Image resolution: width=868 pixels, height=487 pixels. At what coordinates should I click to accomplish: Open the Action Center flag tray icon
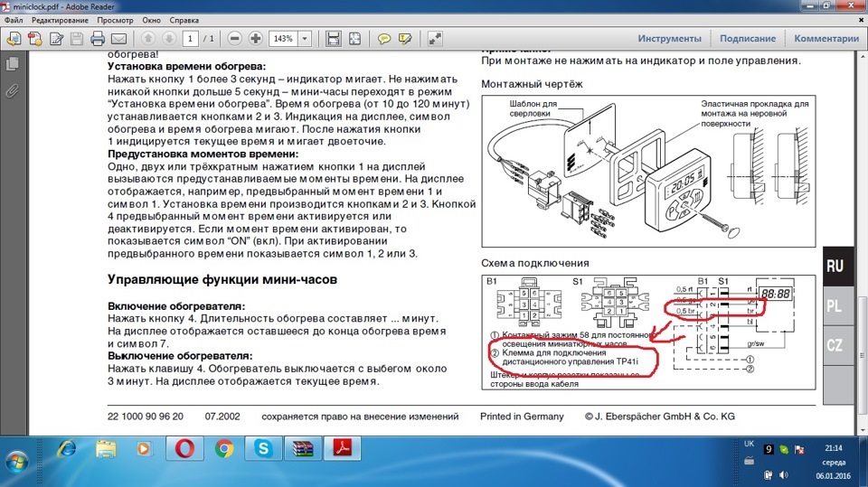coord(799,449)
